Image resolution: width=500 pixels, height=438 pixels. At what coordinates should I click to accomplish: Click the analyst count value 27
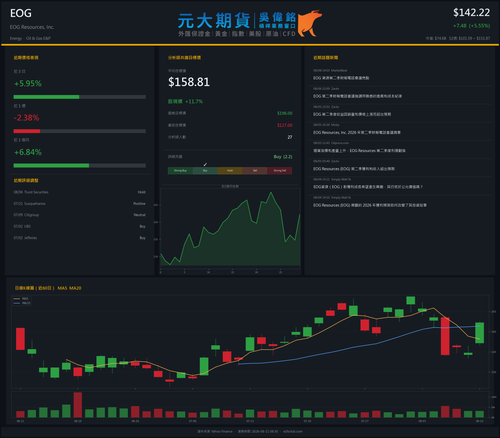pos(290,137)
